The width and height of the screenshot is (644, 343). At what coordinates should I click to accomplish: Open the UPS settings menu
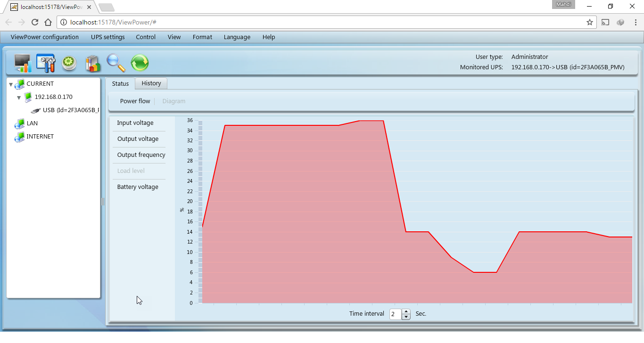click(x=108, y=37)
